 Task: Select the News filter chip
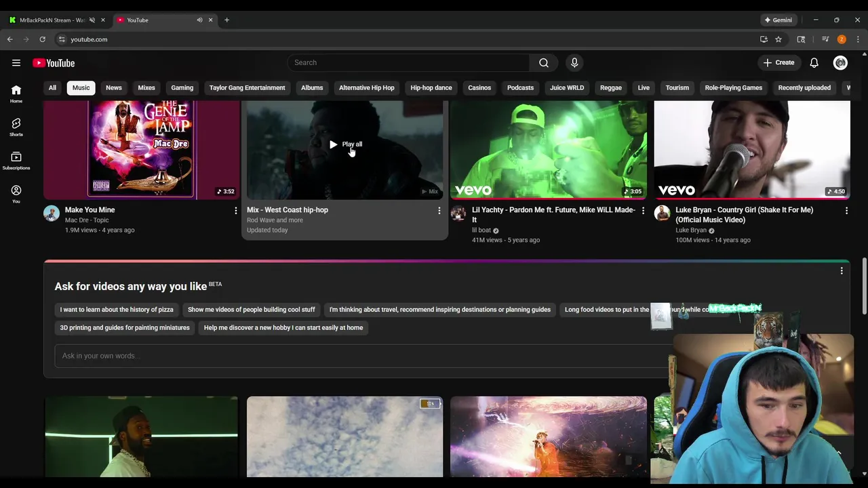tap(114, 87)
